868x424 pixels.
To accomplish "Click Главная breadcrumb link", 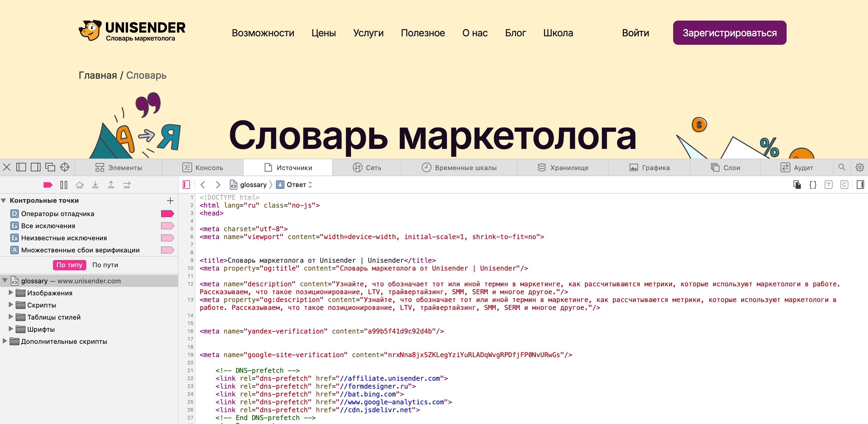I will [98, 75].
